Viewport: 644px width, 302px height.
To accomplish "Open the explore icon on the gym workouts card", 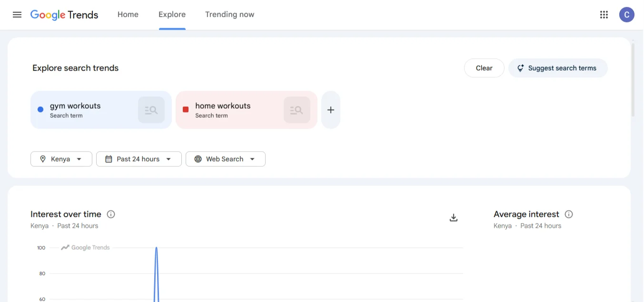I will click(x=151, y=110).
